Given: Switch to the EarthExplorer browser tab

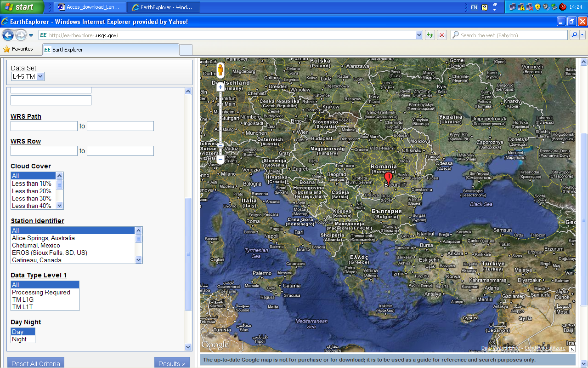Looking at the screenshot, I should [x=110, y=50].
